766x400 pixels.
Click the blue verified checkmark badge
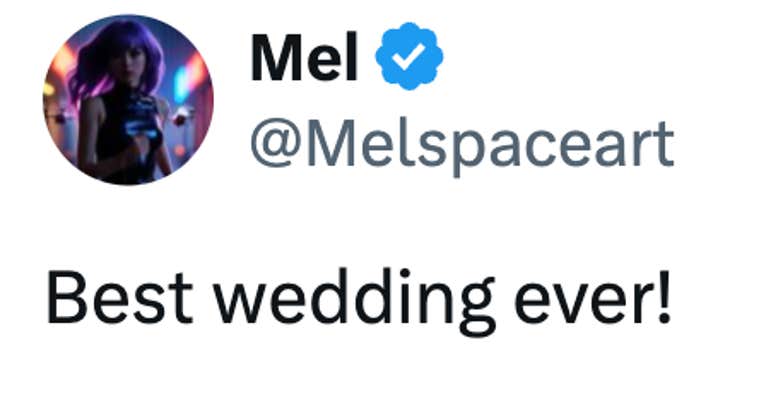[409, 58]
